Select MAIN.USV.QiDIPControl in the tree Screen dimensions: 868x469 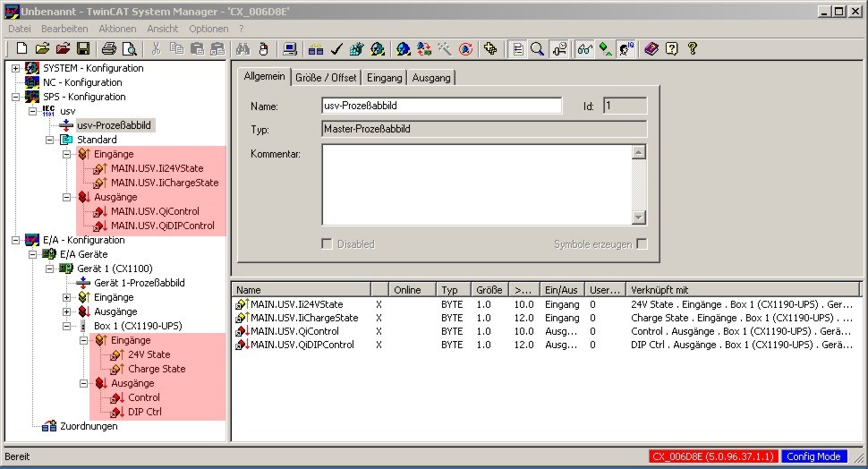[163, 226]
